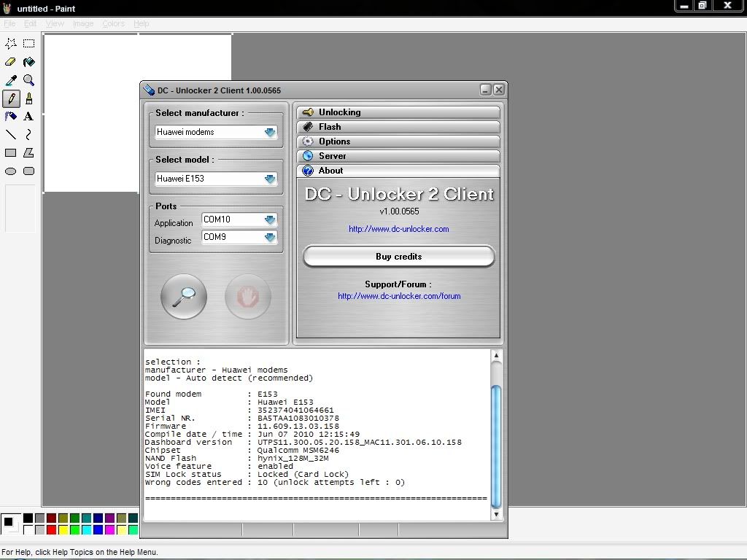Open the Flash section

pos(398,127)
